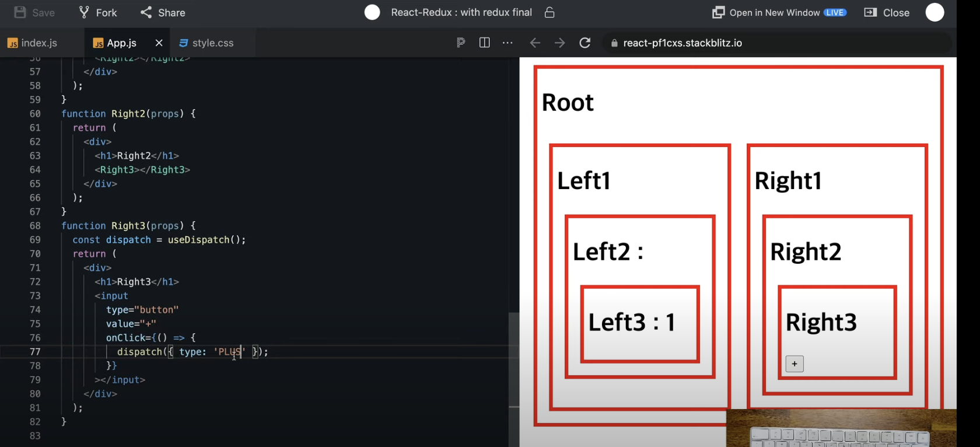Click the LIVE badge
This screenshot has width=980, height=447.
[x=835, y=12]
